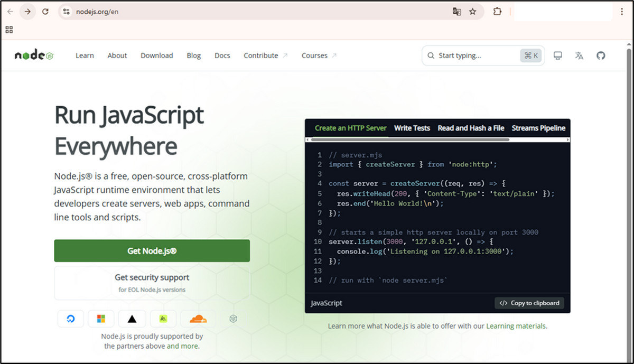
Task: Open the Node.js GitHub repository
Action: pyautogui.click(x=601, y=55)
